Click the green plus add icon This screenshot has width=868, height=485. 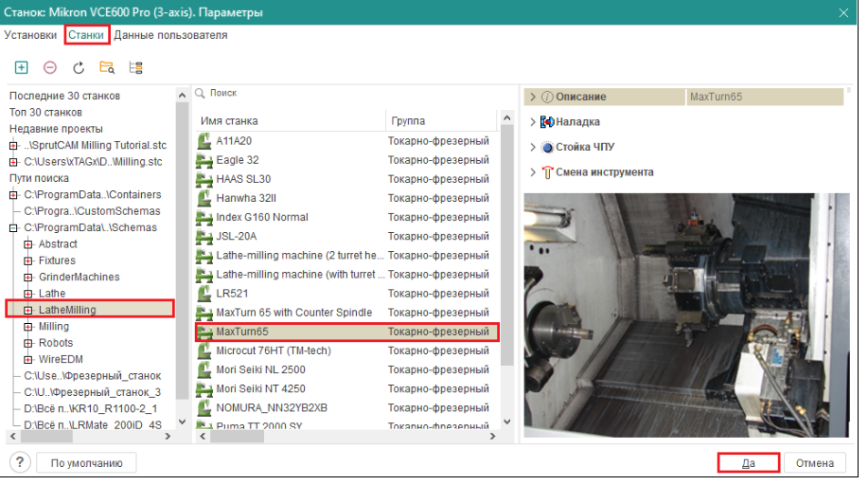click(22, 67)
